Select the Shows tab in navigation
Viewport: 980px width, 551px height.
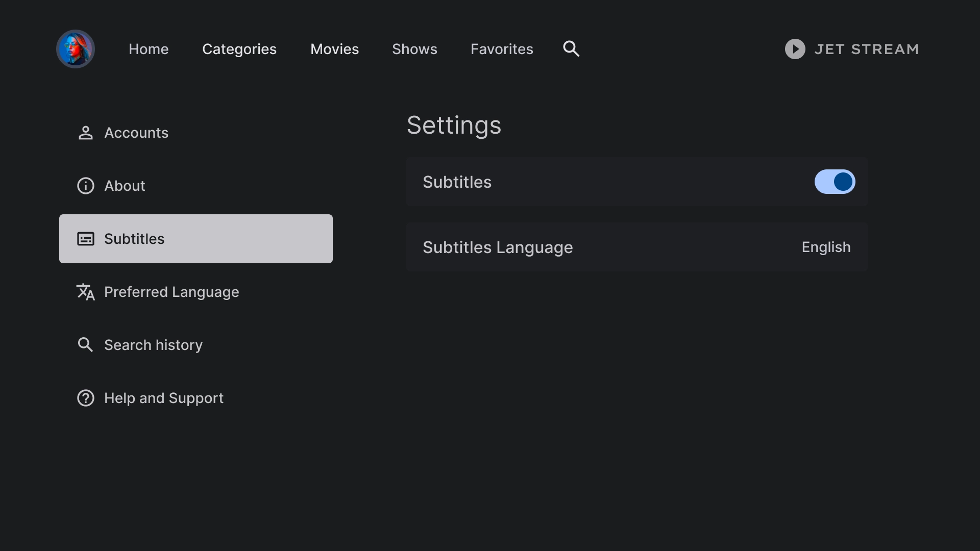tap(414, 48)
